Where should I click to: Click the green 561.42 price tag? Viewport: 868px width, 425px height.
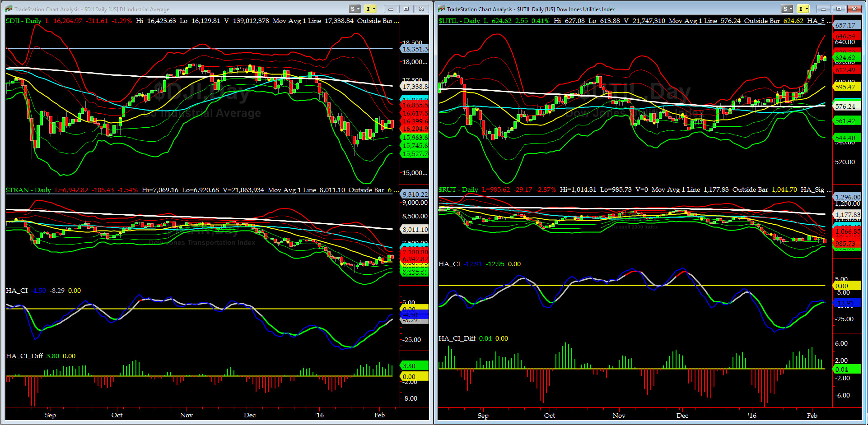(x=847, y=121)
